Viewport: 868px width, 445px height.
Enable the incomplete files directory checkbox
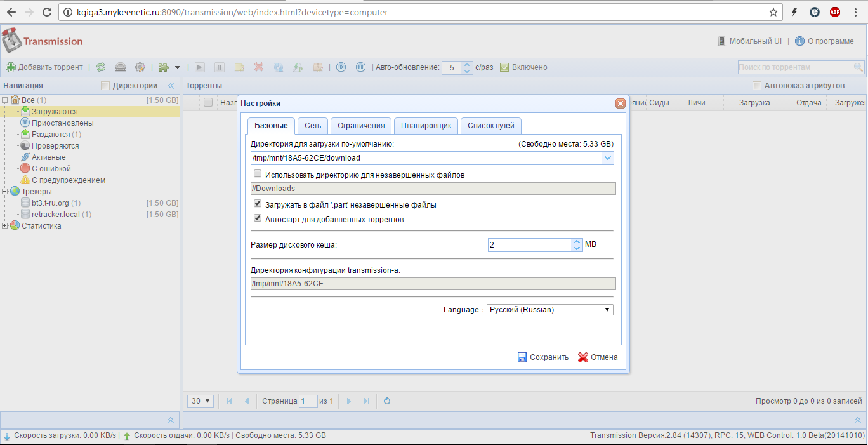coord(258,174)
